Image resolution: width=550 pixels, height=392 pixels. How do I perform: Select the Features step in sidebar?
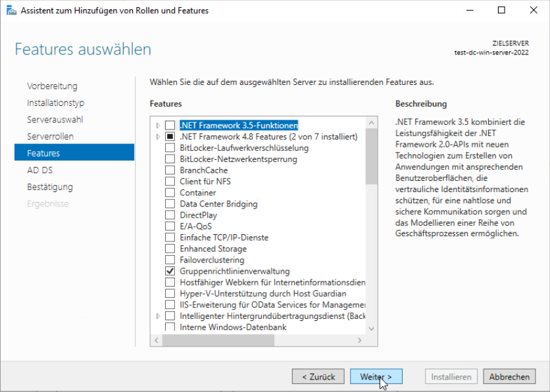click(x=74, y=152)
